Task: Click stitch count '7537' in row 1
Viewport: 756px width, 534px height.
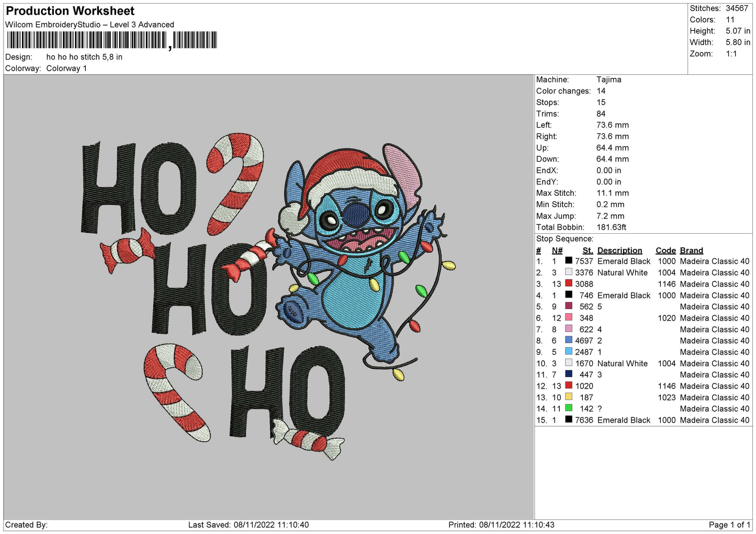Action: click(x=584, y=262)
